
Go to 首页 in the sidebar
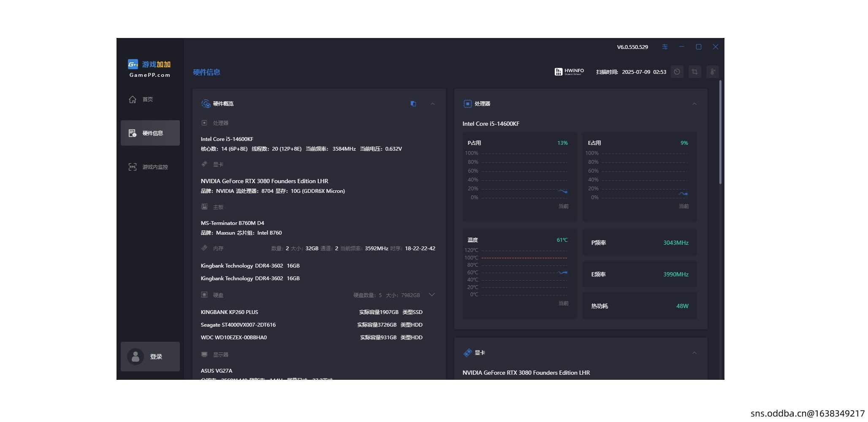click(150, 99)
